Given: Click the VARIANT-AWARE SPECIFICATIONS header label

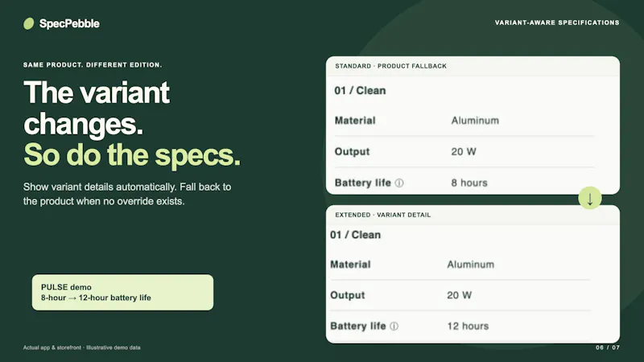Looking at the screenshot, I should 557,23.
